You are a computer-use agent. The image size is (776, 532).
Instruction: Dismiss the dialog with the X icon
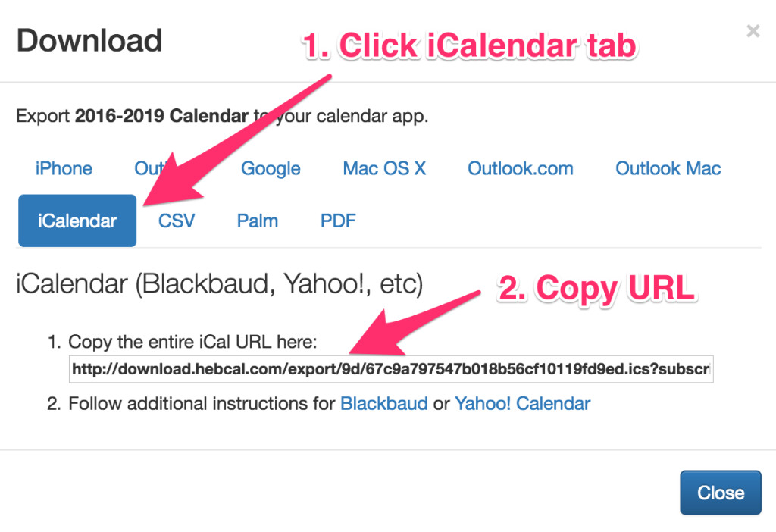point(753,31)
